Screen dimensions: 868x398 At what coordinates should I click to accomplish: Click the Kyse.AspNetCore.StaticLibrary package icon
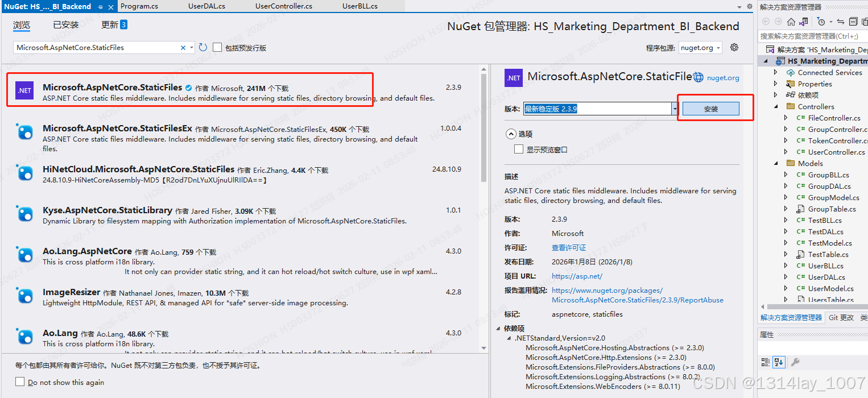25,214
